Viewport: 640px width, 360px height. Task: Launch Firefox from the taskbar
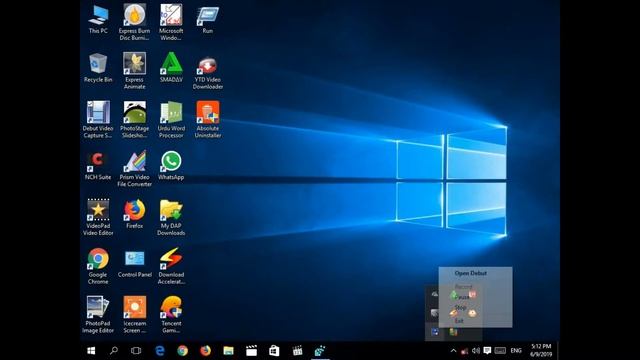coord(205,351)
